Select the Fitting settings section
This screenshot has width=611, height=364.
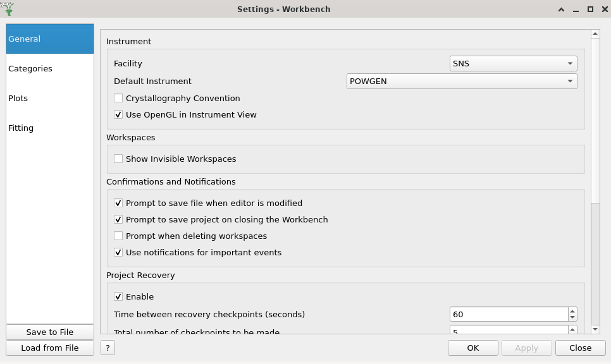[x=21, y=128]
